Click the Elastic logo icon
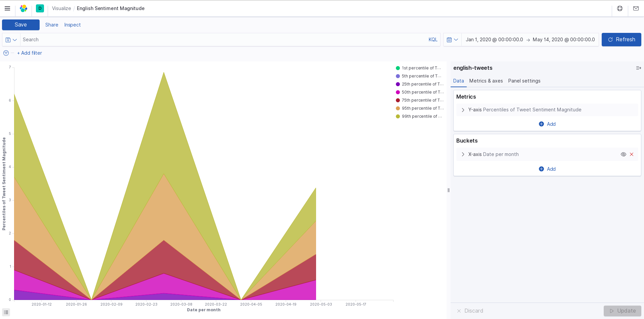The height and width of the screenshot is (319, 644). (24, 8)
